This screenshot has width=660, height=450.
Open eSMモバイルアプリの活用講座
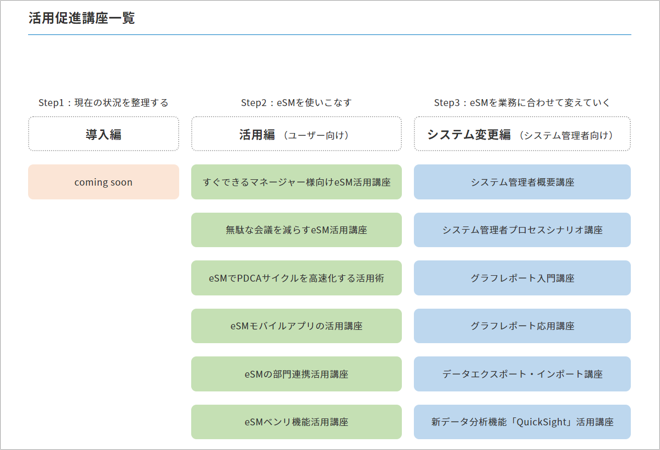pos(296,326)
